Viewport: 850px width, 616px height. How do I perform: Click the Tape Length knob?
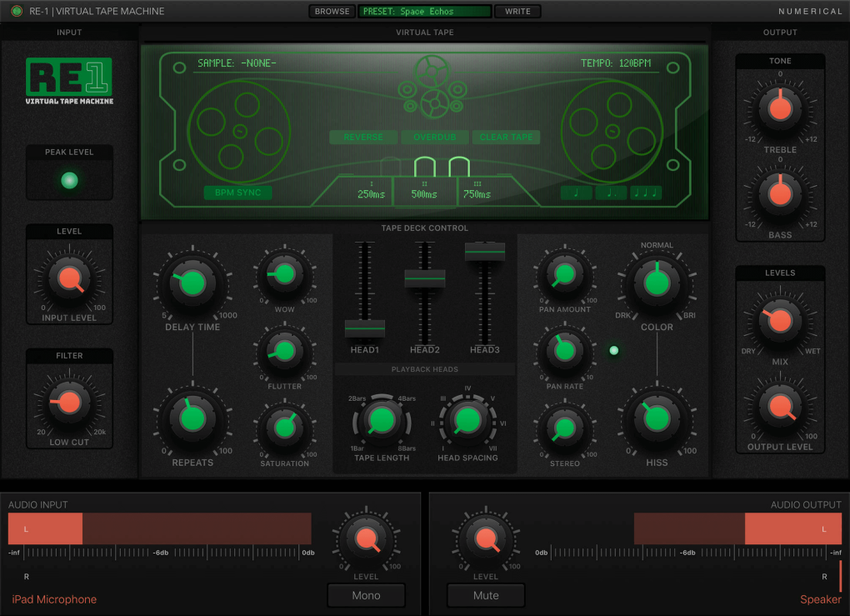click(382, 420)
